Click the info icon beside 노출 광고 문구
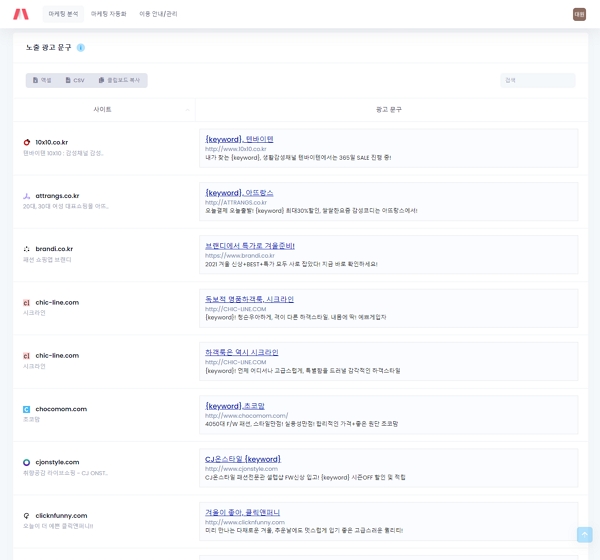 [x=81, y=47]
